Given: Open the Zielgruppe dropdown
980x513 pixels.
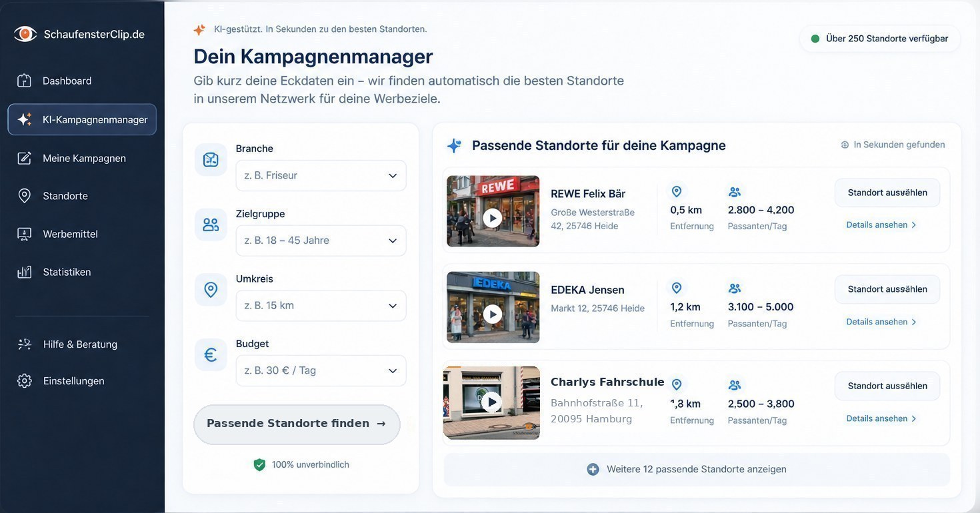Looking at the screenshot, I should point(321,241).
